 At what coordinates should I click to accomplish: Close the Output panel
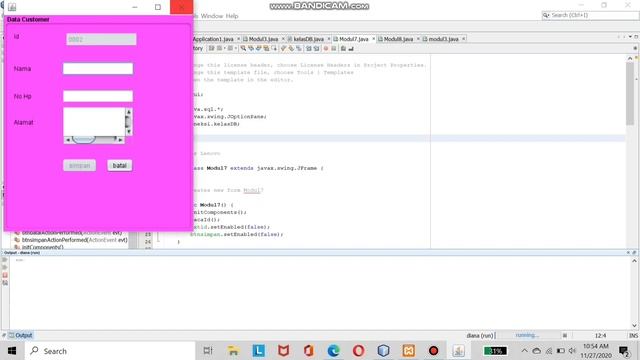pyautogui.click(x=628, y=253)
